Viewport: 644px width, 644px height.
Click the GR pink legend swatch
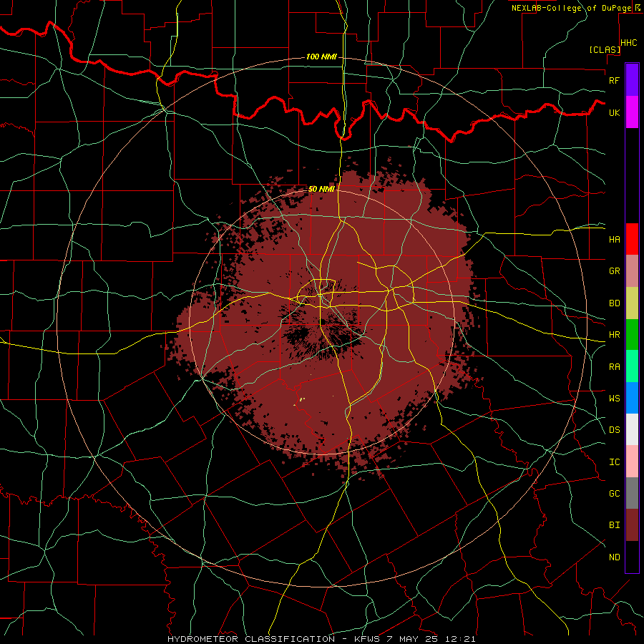pyautogui.click(x=632, y=270)
